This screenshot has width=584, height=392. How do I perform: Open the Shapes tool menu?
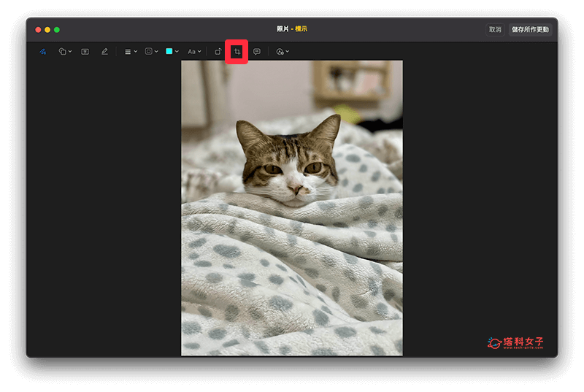coord(65,51)
